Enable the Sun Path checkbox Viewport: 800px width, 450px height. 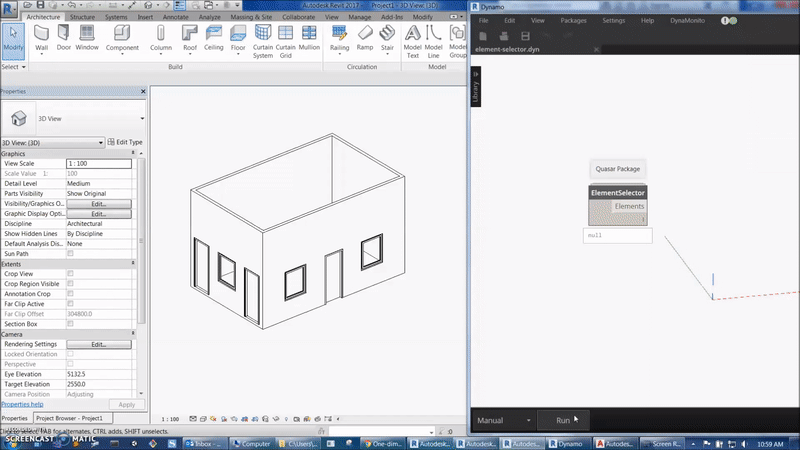point(70,254)
